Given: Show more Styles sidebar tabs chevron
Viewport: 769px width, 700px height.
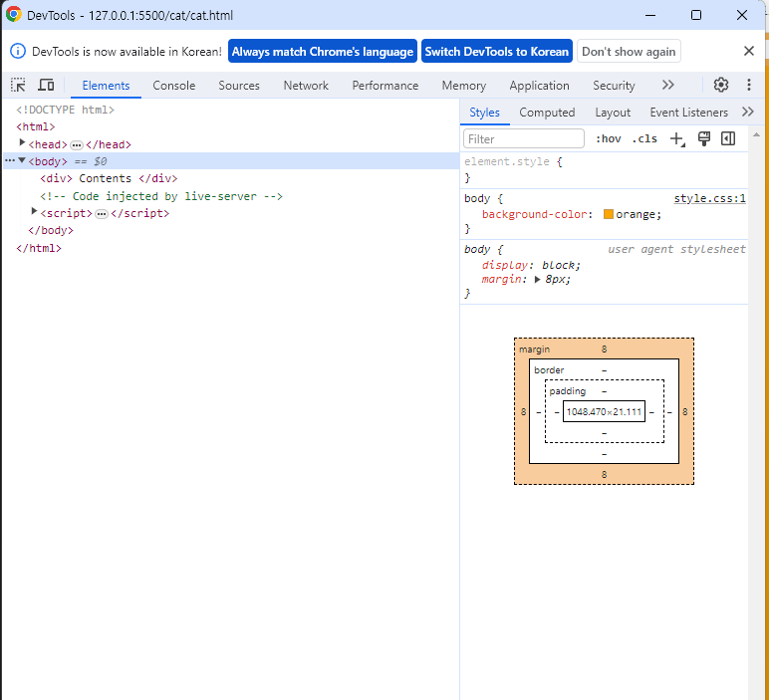Looking at the screenshot, I should pos(747,112).
